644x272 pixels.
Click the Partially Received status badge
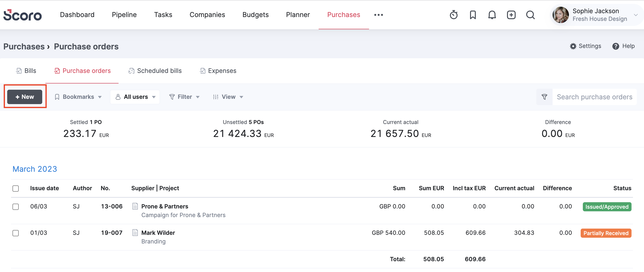click(x=606, y=233)
